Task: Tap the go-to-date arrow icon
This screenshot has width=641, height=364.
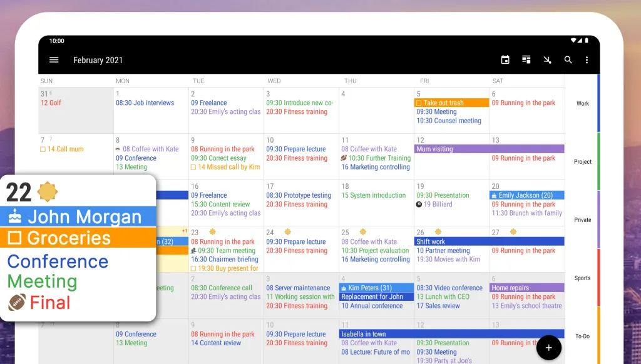Action: click(x=546, y=59)
